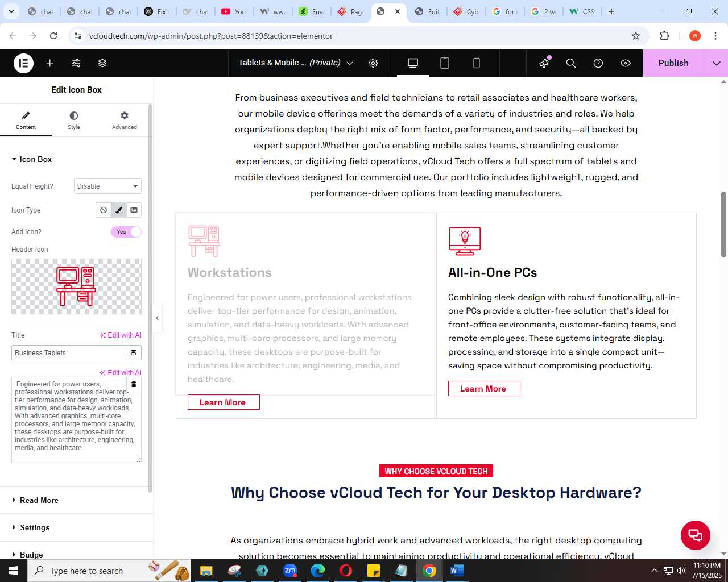This screenshot has width=728, height=582.
Task: Click the description textarea
Action: pyautogui.click(x=76, y=420)
